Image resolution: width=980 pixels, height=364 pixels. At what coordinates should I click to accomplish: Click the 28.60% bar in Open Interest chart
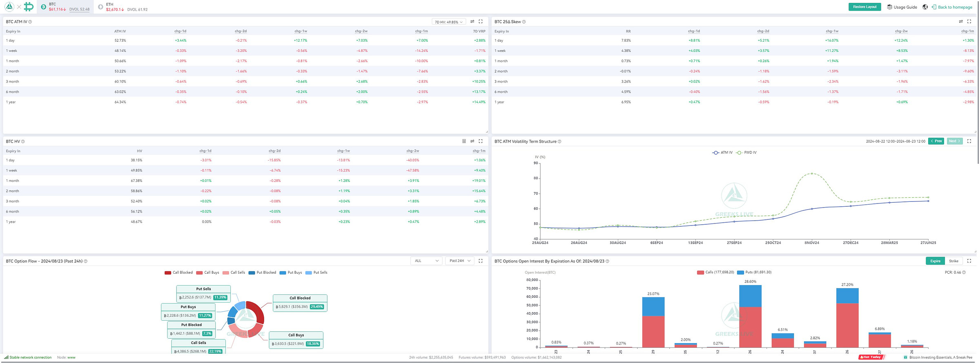click(750, 316)
